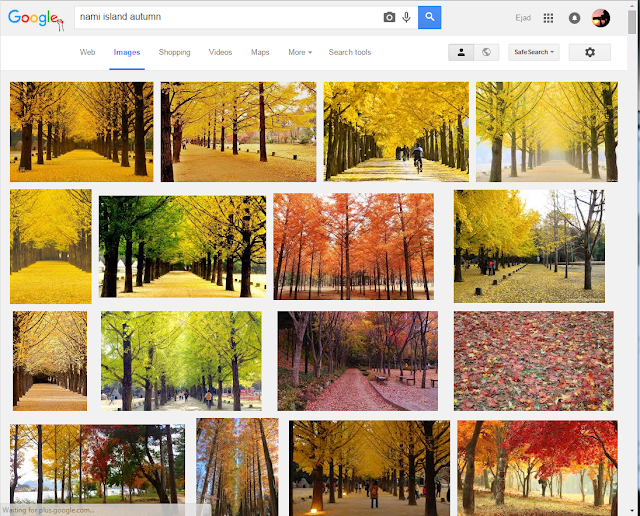Switch to the Maps tab
The height and width of the screenshot is (516, 640).
coord(260,52)
